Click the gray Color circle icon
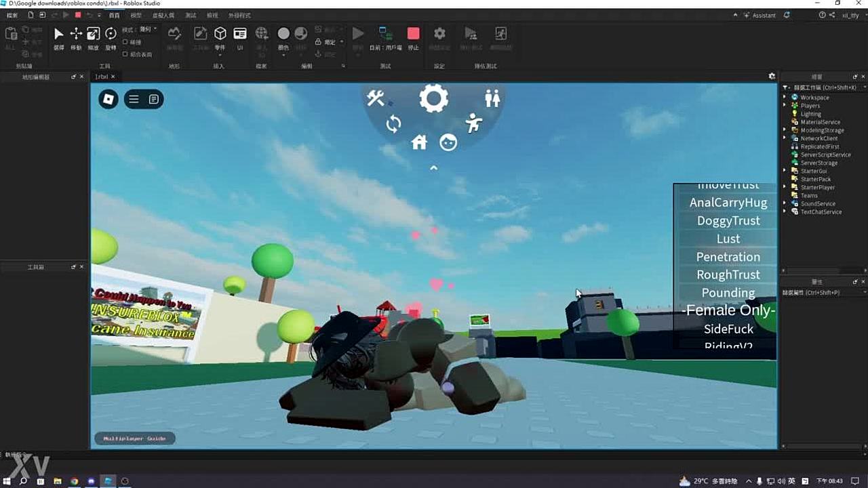Image resolution: width=868 pixels, height=488 pixels. 283,34
